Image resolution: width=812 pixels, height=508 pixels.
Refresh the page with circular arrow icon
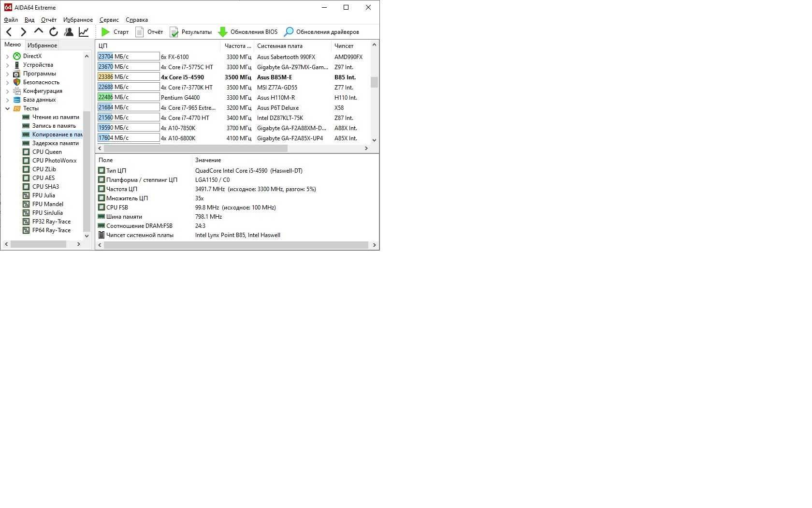click(x=54, y=32)
